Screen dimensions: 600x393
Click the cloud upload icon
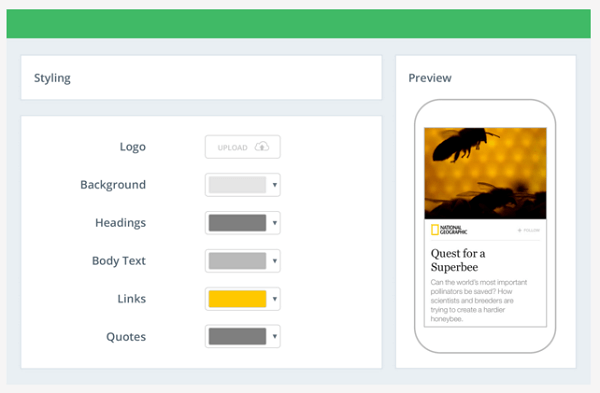point(262,147)
